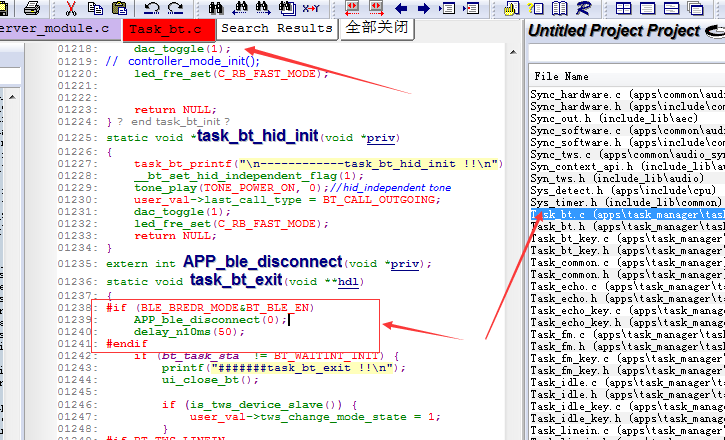Select Sync_out.h in project list
725x440 pixels.
pos(627,118)
